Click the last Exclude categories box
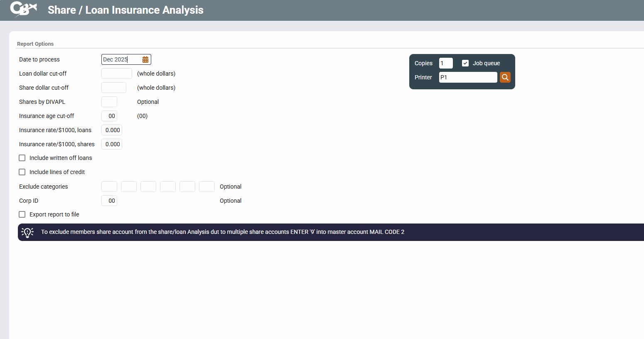 click(206, 187)
